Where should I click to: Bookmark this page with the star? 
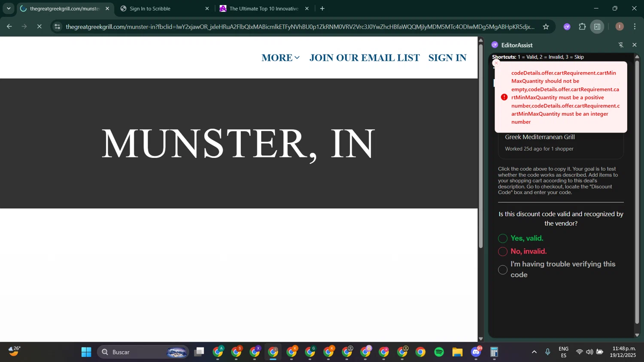pyautogui.click(x=546, y=27)
